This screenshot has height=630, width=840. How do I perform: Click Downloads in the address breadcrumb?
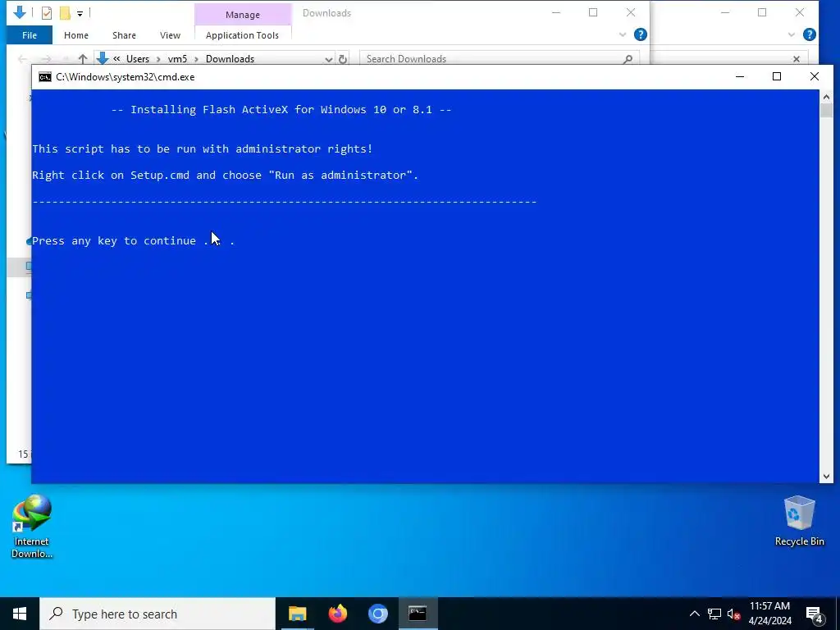coord(230,59)
